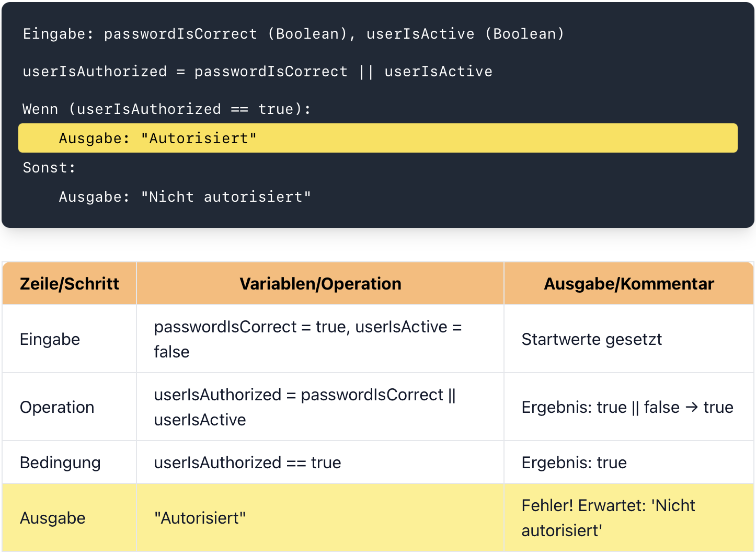Click the Ausgabe/Kommentar column header
Image resolution: width=756 pixels, height=555 pixels.
tap(629, 284)
